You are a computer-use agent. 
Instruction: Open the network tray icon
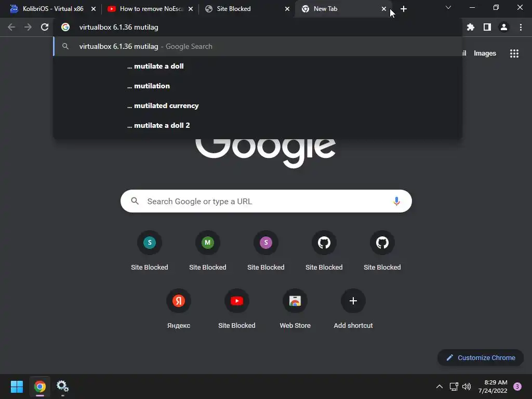tap(454, 387)
